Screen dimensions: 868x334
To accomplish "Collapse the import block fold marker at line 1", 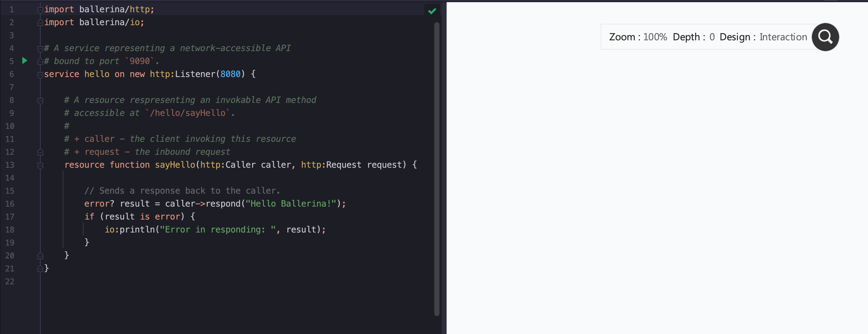I will [x=40, y=10].
